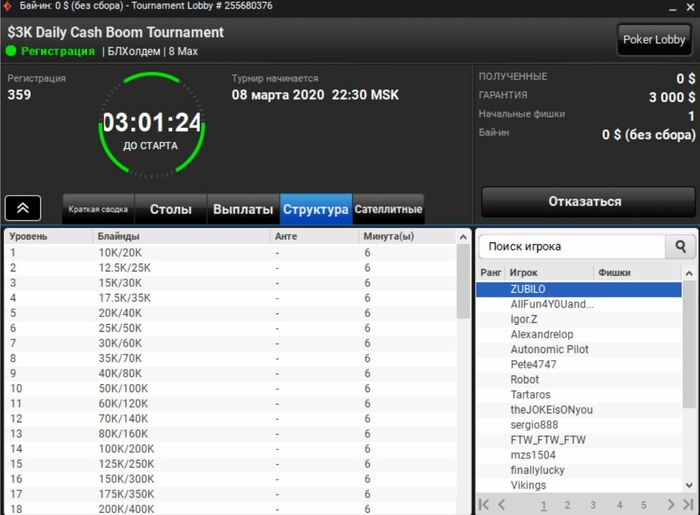This screenshot has height=515, width=700.
Task: Collapse header with double chevron up button
Action: tap(23, 208)
